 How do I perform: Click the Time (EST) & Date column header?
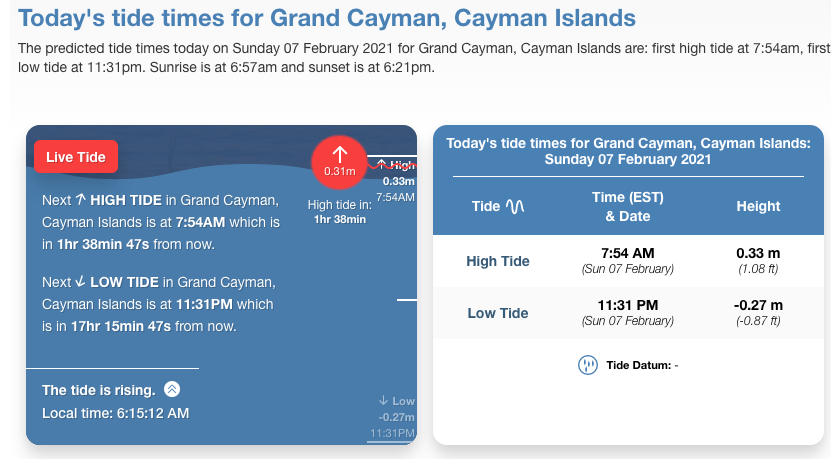click(x=627, y=206)
